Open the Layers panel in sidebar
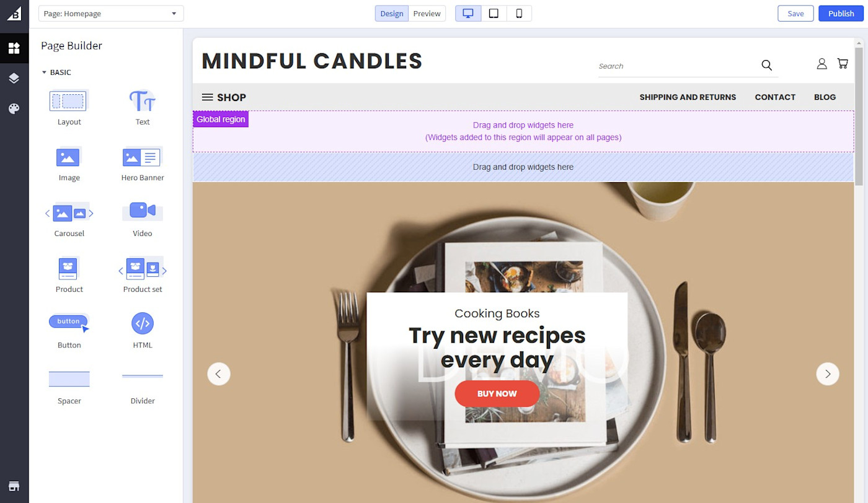Screen dimensions: 868x503 point(14,78)
